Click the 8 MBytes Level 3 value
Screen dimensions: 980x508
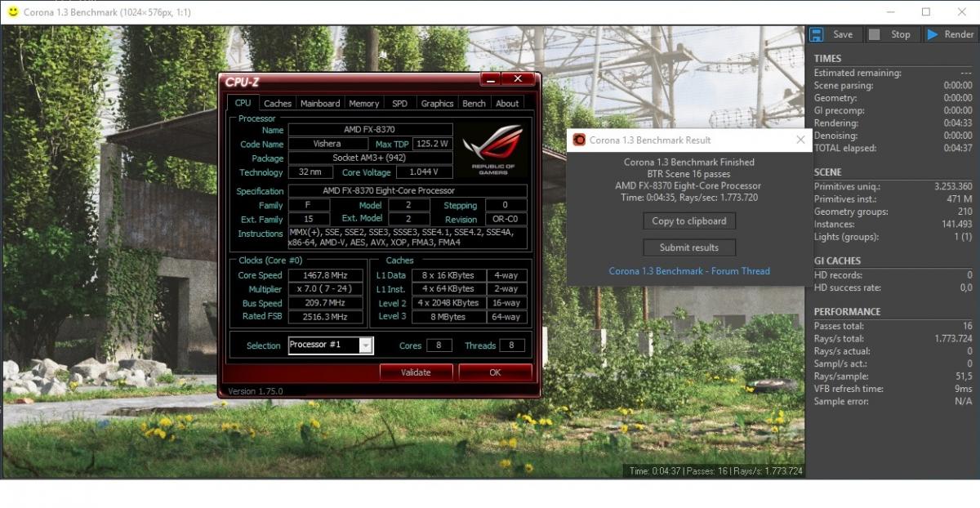[448, 317]
